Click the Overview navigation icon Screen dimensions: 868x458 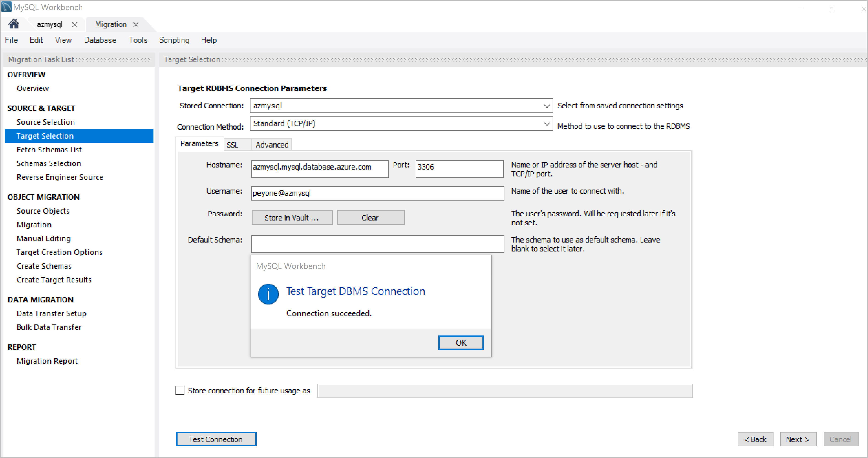pos(33,88)
